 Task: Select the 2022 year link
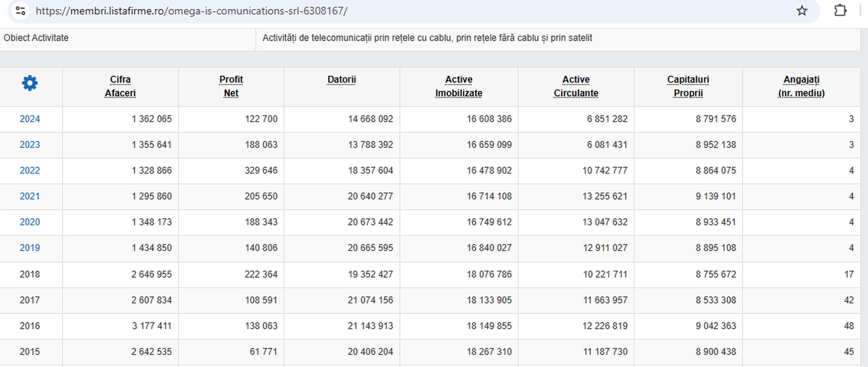click(x=30, y=170)
